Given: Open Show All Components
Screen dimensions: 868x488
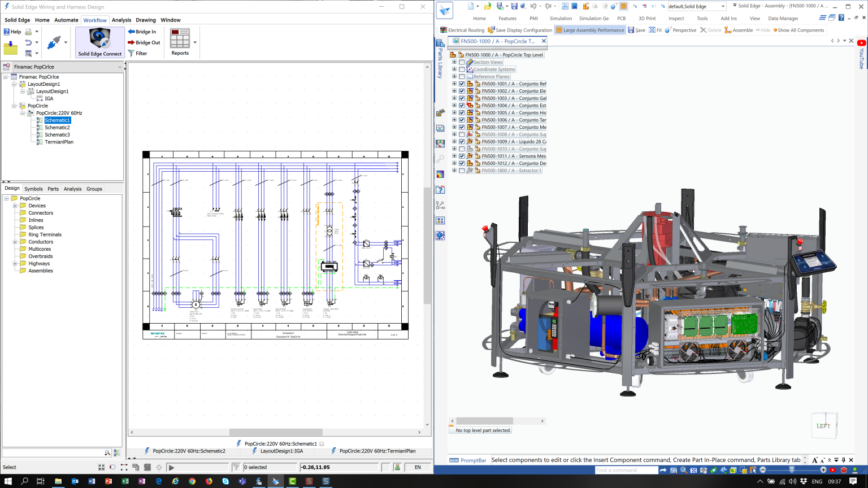Looking at the screenshot, I should click(798, 30).
